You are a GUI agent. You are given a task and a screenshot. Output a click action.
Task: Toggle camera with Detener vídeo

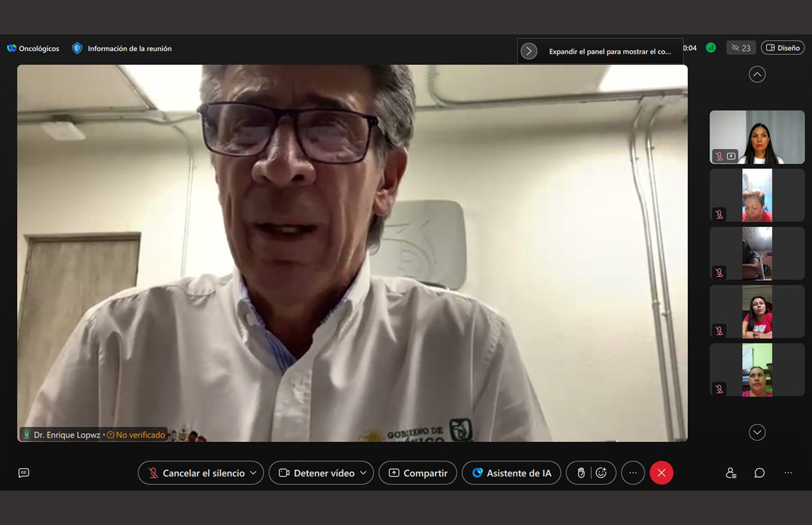coord(317,473)
